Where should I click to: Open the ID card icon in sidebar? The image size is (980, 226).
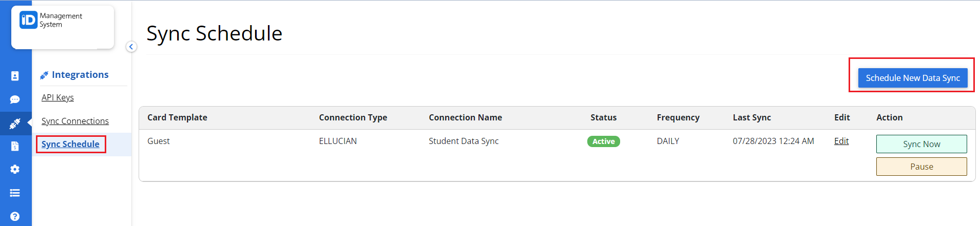pyautogui.click(x=15, y=76)
